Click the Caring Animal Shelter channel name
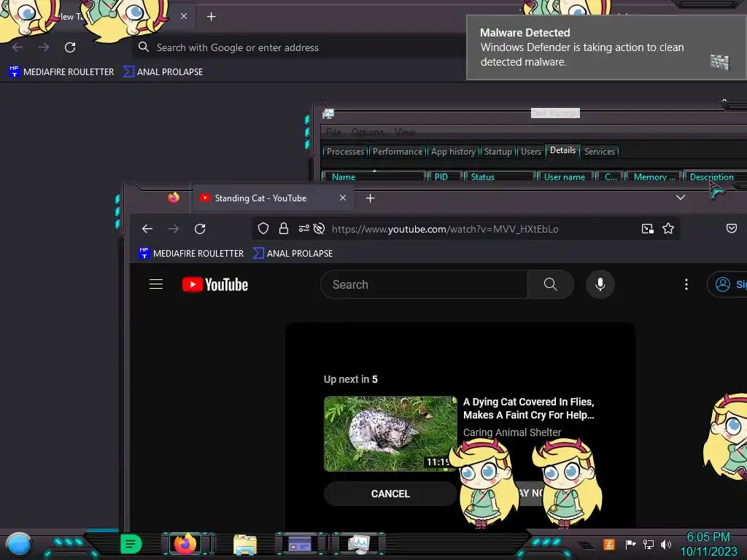Viewport: 747px width, 560px height. click(x=512, y=432)
